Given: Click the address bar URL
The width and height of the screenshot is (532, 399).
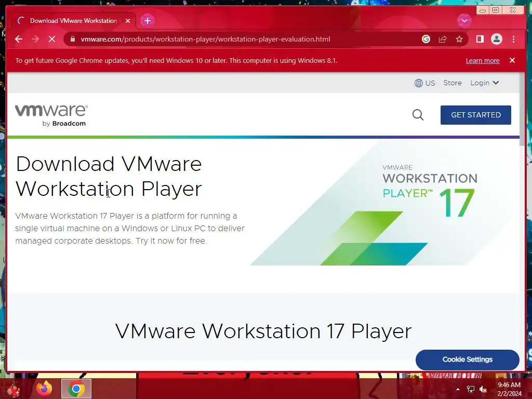Looking at the screenshot, I should coord(205,39).
